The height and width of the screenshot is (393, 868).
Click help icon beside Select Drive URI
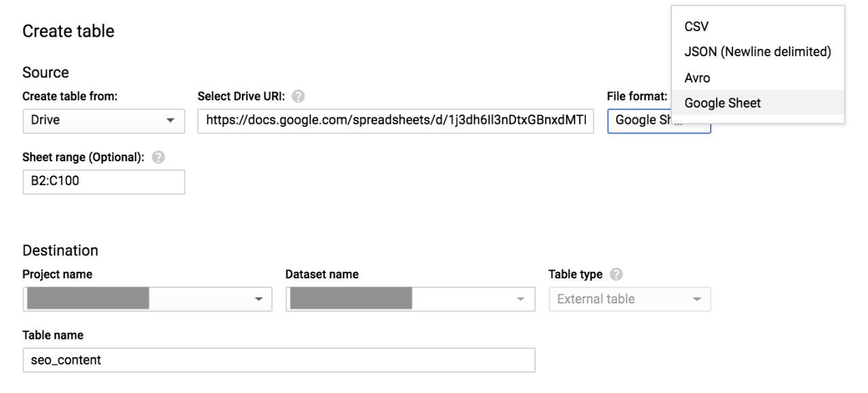[x=298, y=96]
